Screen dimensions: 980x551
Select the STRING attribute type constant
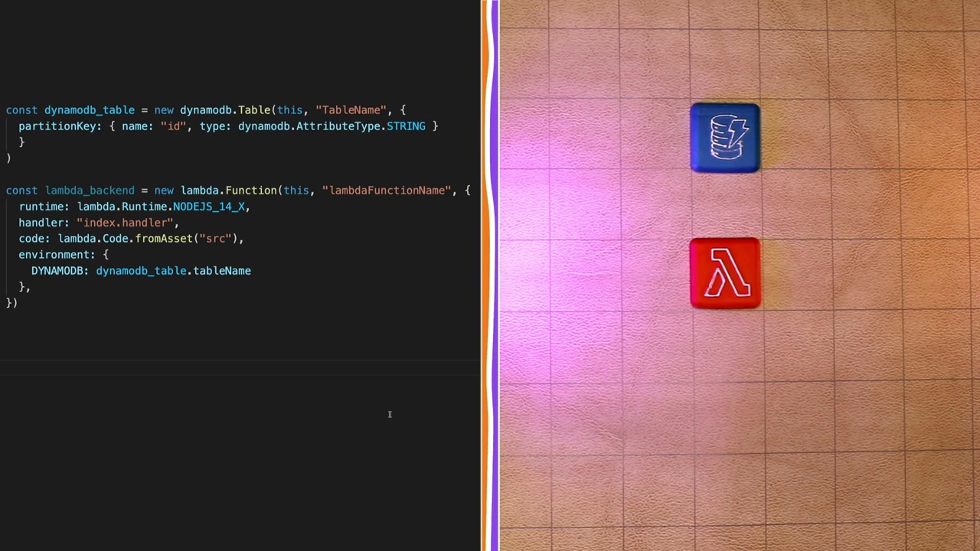tap(406, 126)
